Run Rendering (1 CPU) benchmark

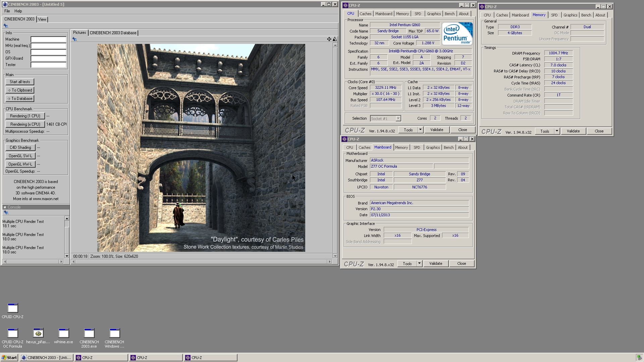25,116
